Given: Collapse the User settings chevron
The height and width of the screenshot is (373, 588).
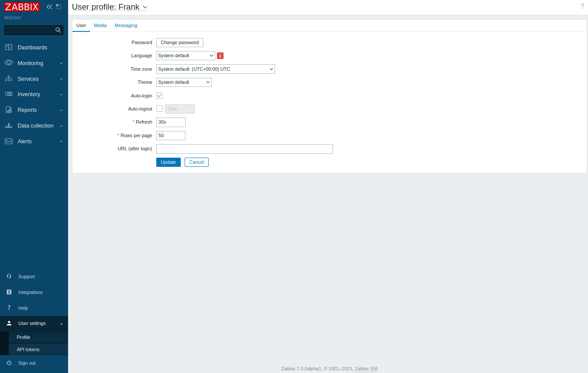Looking at the screenshot, I should [x=61, y=324].
